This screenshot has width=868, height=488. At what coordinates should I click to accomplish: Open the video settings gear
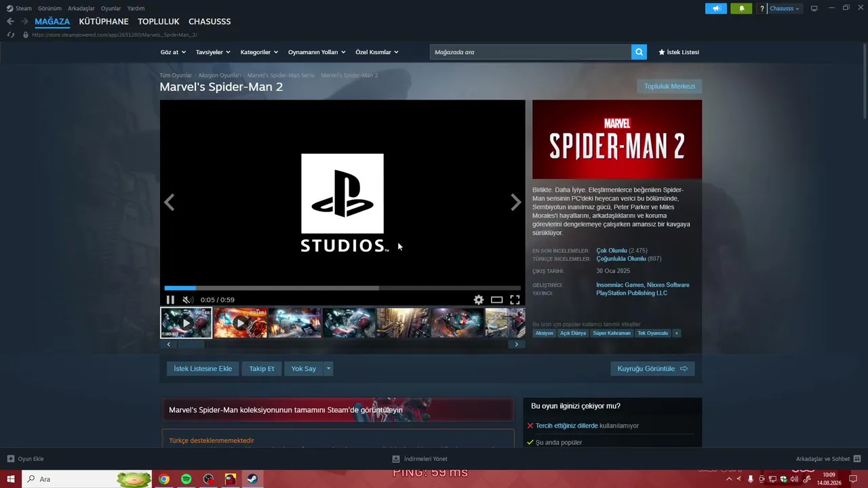coord(479,300)
